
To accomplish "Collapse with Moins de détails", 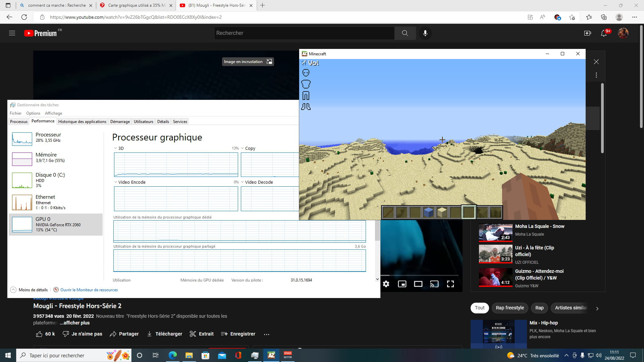I will 29,290.
